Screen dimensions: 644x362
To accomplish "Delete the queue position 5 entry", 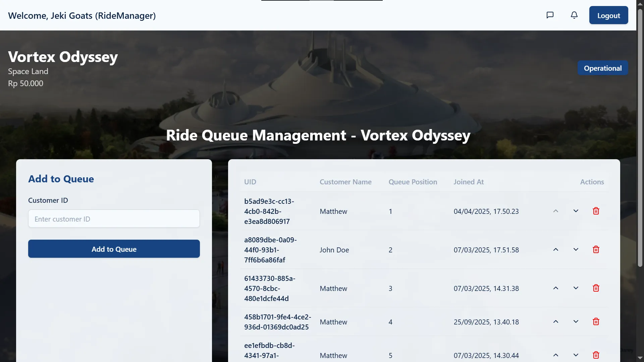I will [x=596, y=355].
